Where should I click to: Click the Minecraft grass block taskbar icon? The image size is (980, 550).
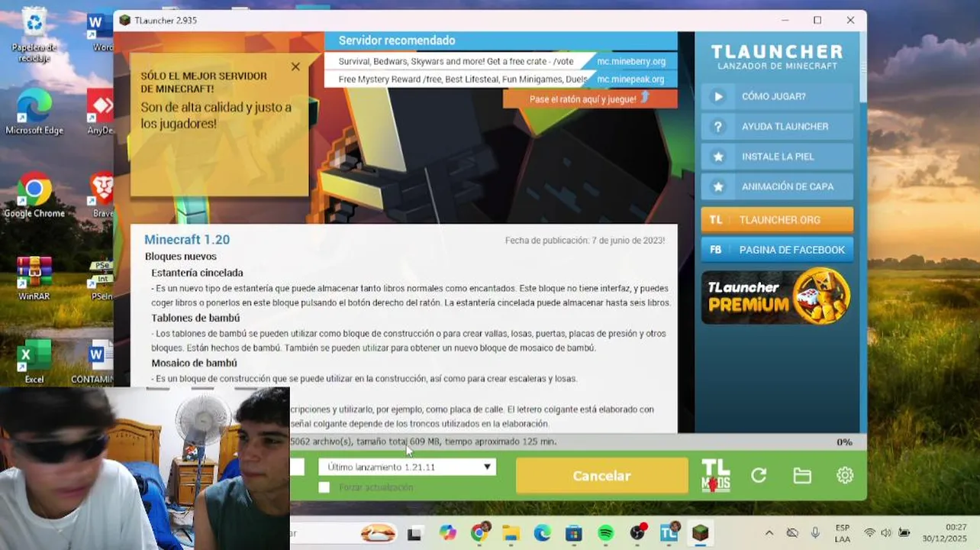[701, 533]
